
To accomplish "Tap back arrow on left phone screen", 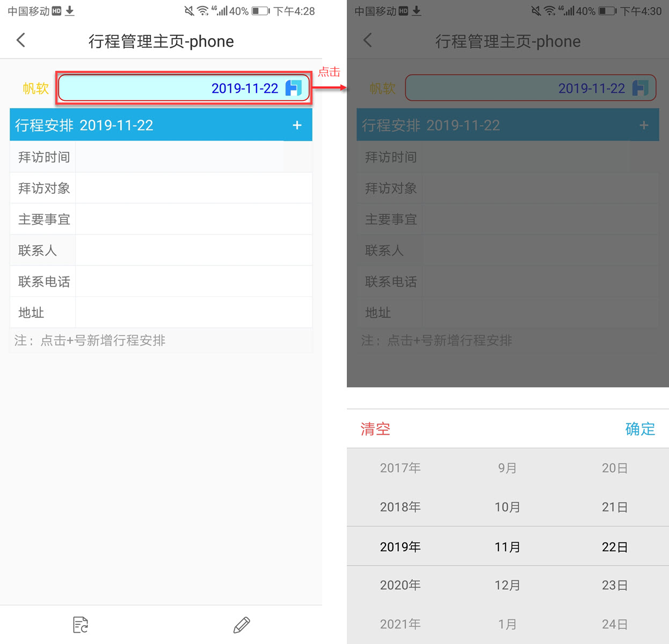I will point(21,40).
